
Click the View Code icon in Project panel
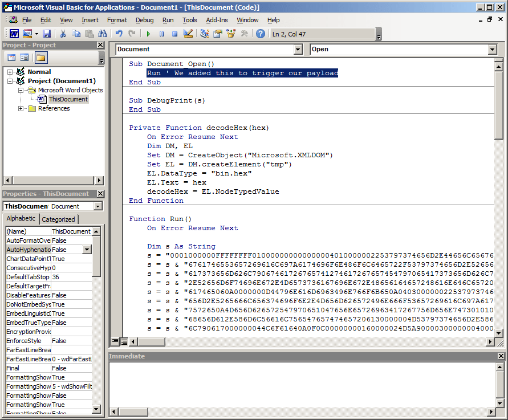point(11,58)
